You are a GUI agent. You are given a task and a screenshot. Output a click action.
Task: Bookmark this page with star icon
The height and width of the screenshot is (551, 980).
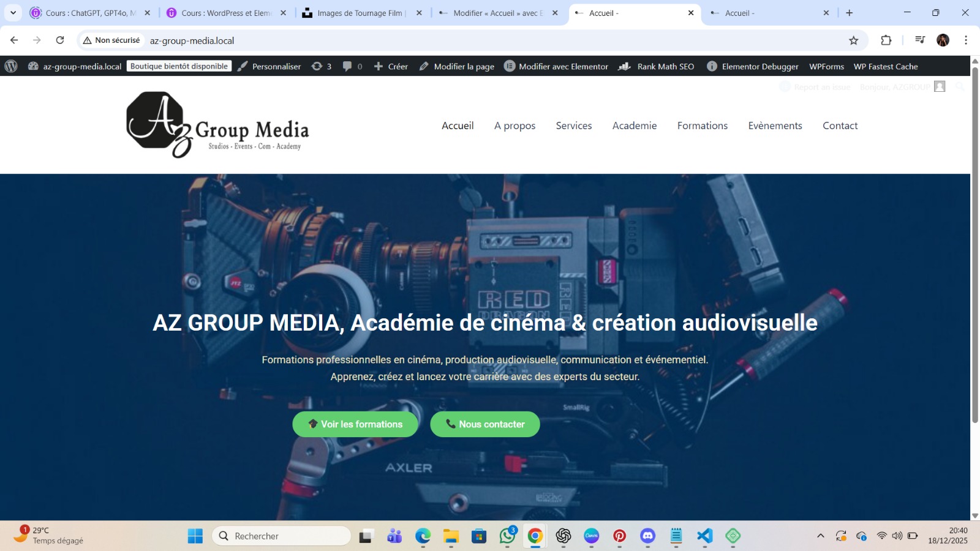(x=853, y=40)
